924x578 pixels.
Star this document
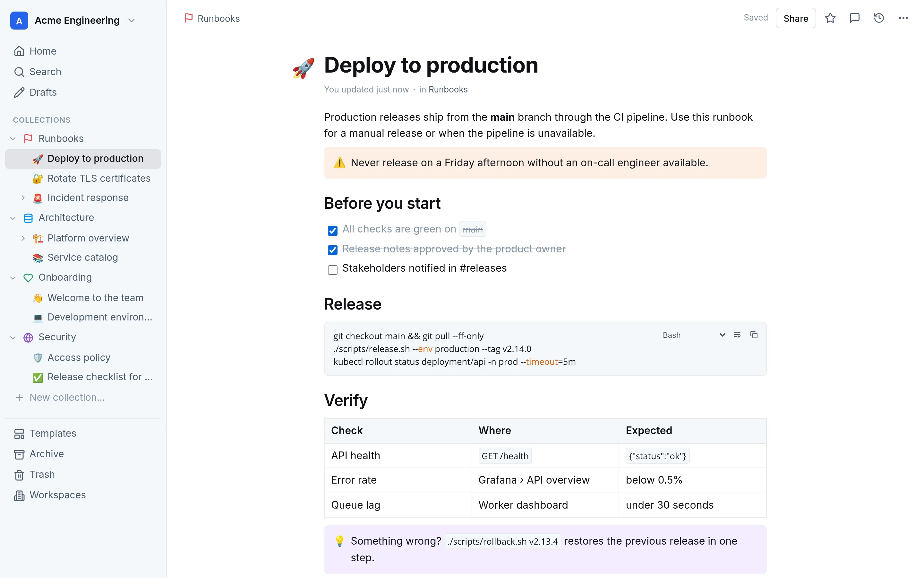coord(830,18)
